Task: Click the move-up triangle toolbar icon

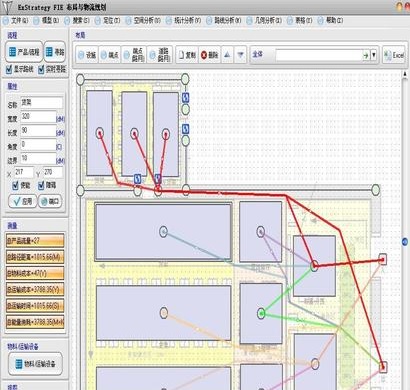Action: point(227,55)
